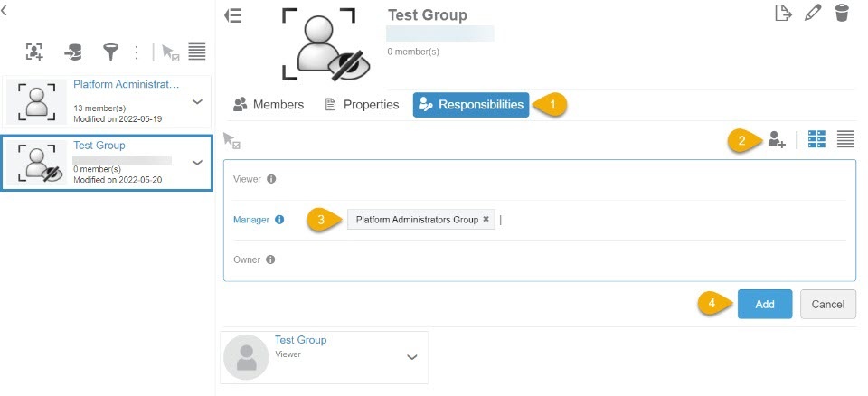Click the trash delete icon
868x396 pixels.
842,13
